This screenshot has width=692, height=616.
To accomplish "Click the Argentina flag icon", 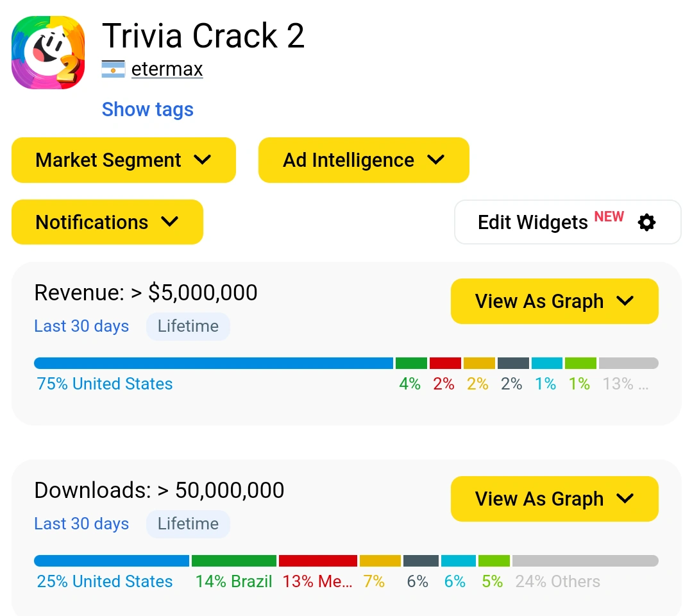I will click(x=114, y=69).
